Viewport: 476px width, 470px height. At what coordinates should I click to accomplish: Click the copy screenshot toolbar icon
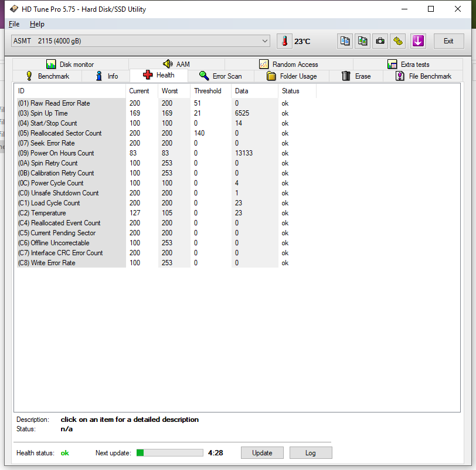point(362,41)
